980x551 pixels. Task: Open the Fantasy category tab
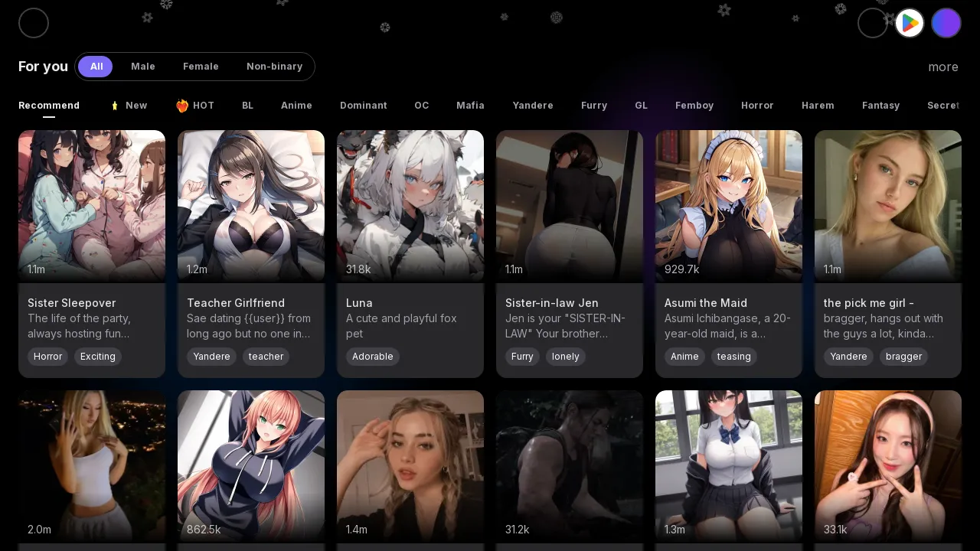tap(880, 106)
